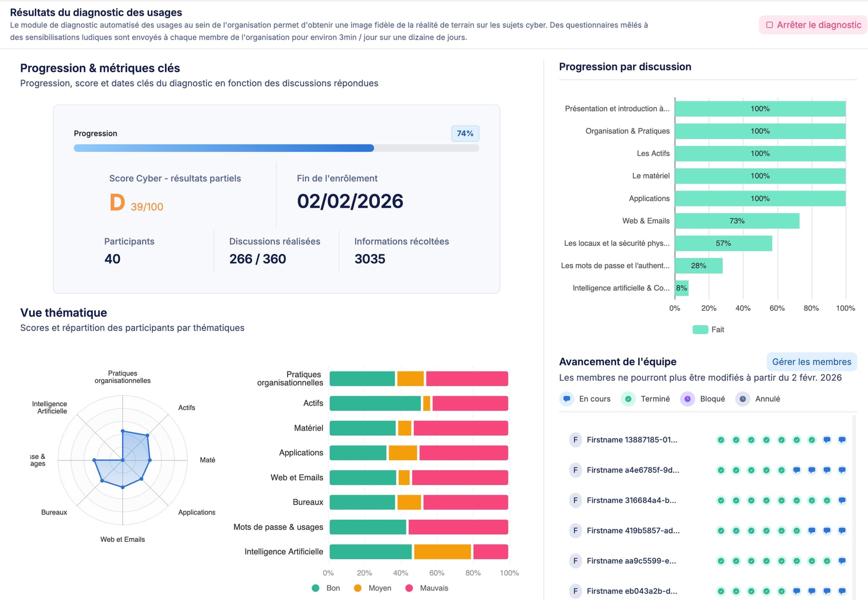Click the member list vertical scrollbar
868x600 pixels.
coord(854,497)
